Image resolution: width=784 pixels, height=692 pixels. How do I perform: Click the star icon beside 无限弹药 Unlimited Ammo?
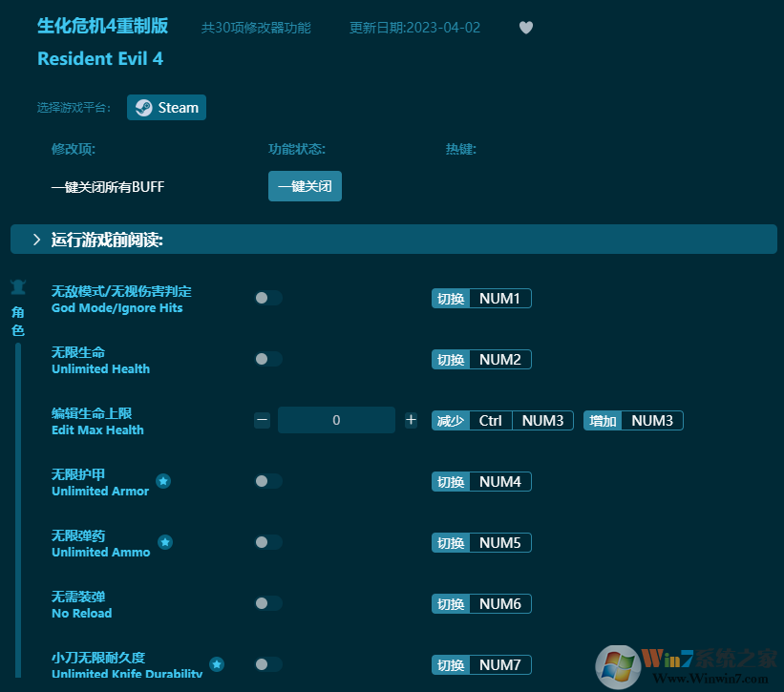[x=165, y=542]
